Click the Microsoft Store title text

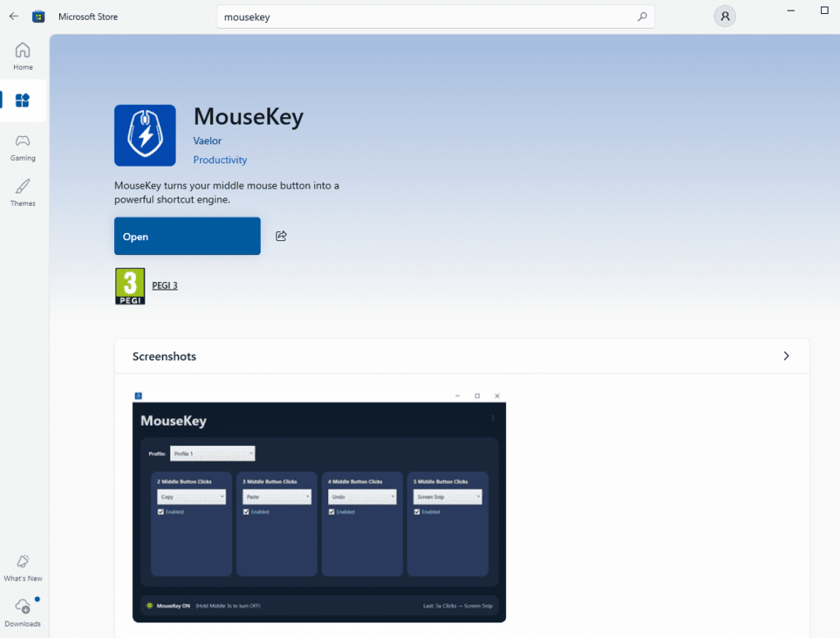(x=88, y=16)
